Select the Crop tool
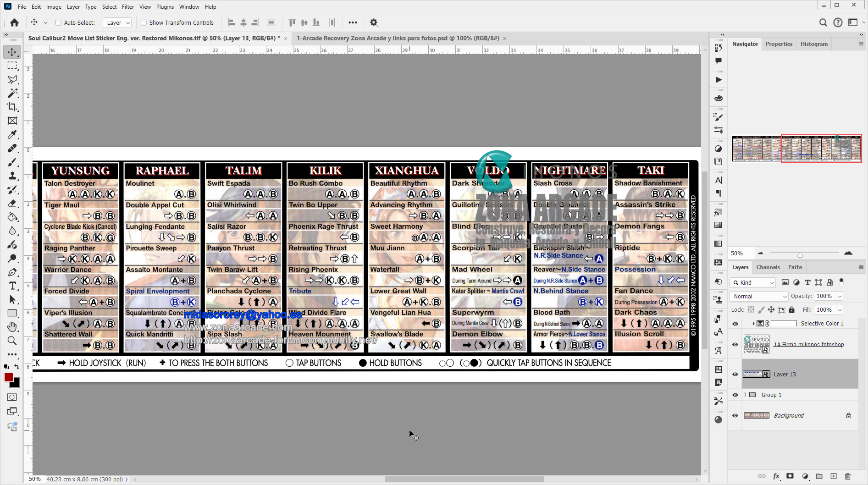This screenshot has width=868, height=485. [x=12, y=107]
